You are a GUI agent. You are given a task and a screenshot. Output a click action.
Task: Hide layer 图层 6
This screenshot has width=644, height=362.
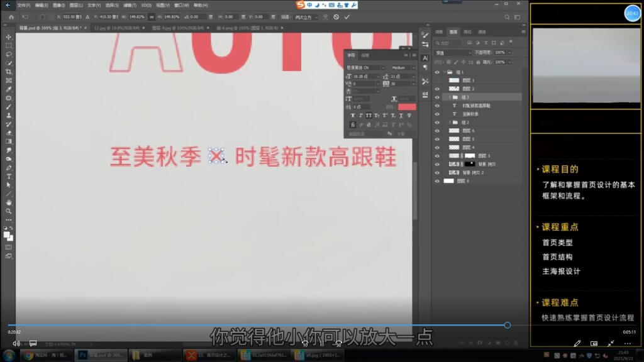point(437,131)
